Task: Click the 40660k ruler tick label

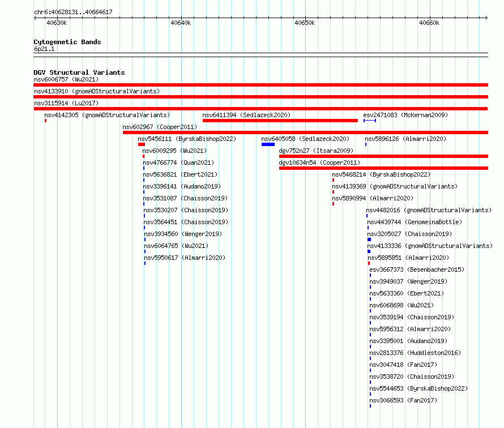Action: click(x=429, y=23)
